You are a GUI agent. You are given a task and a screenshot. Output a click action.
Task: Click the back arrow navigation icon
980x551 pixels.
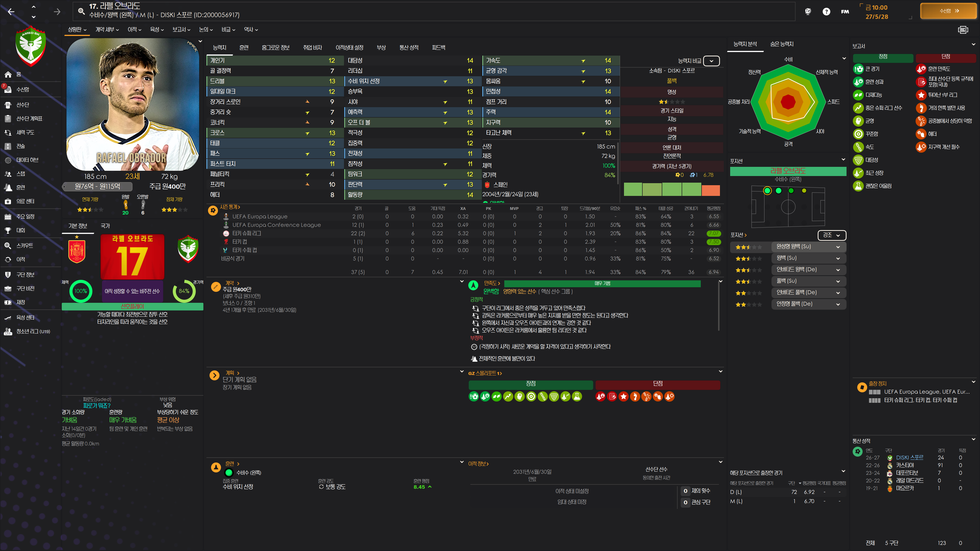[11, 12]
